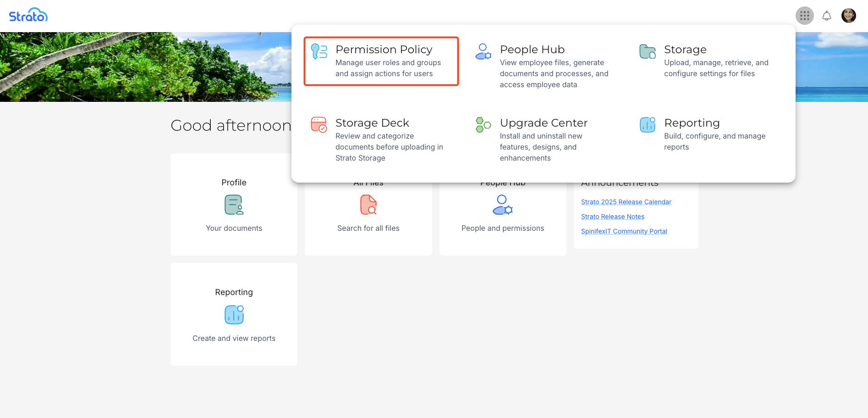Click the All Files search document icon
This screenshot has width=868, height=418.
click(368, 205)
